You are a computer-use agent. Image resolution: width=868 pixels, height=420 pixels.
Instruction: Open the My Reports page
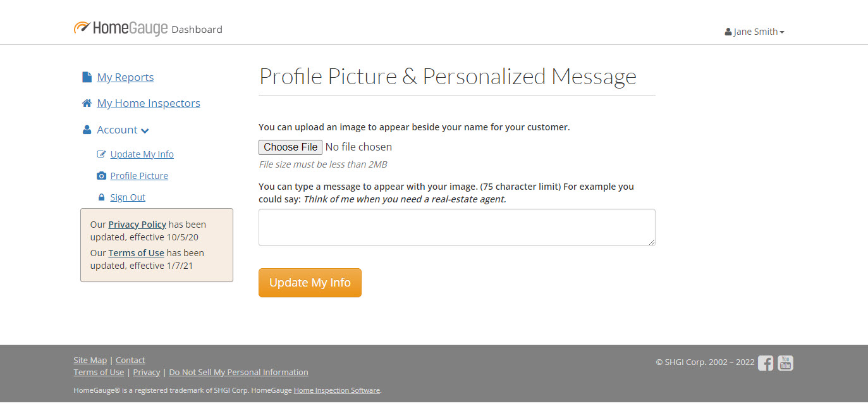point(125,77)
